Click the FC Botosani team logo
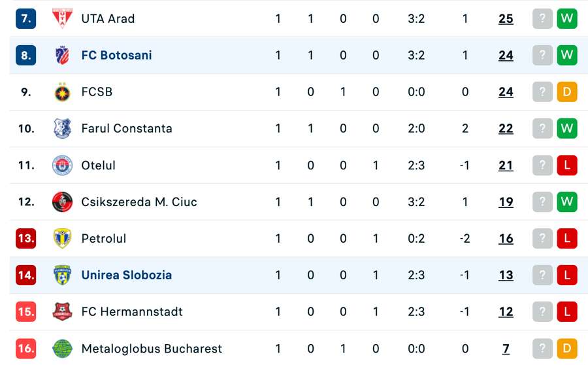 point(63,56)
